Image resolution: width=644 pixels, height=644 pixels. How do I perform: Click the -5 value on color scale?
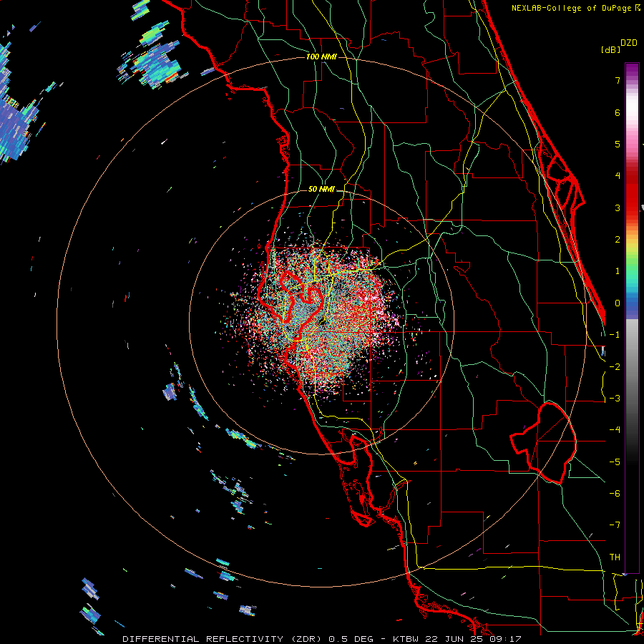pos(615,462)
